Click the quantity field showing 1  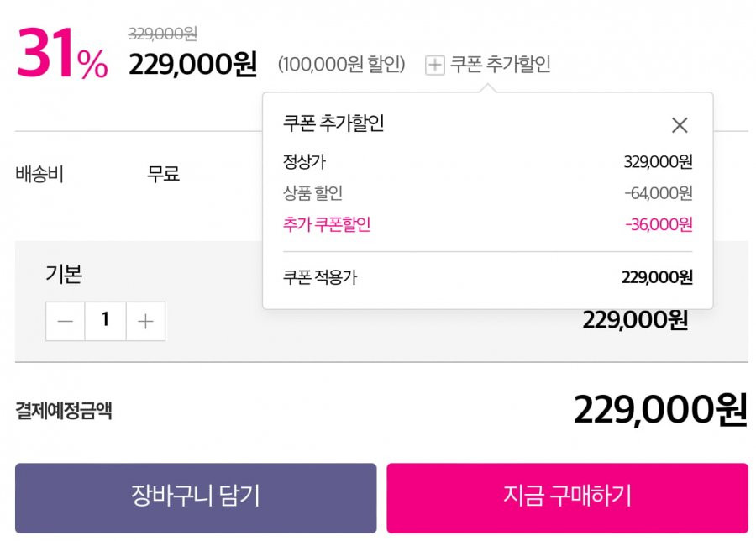click(105, 321)
